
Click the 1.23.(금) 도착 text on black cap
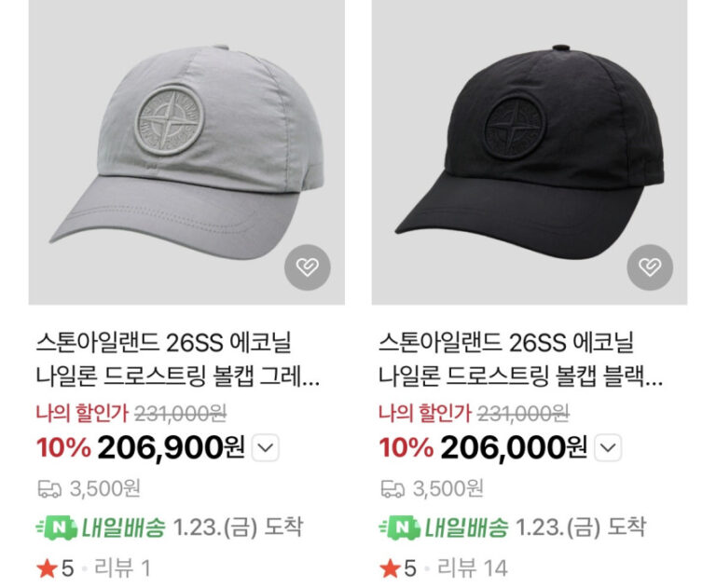[x=581, y=527]
